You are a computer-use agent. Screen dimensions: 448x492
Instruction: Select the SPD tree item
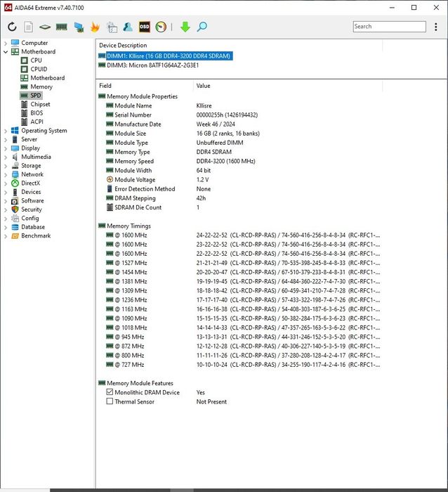coord(31,96)
